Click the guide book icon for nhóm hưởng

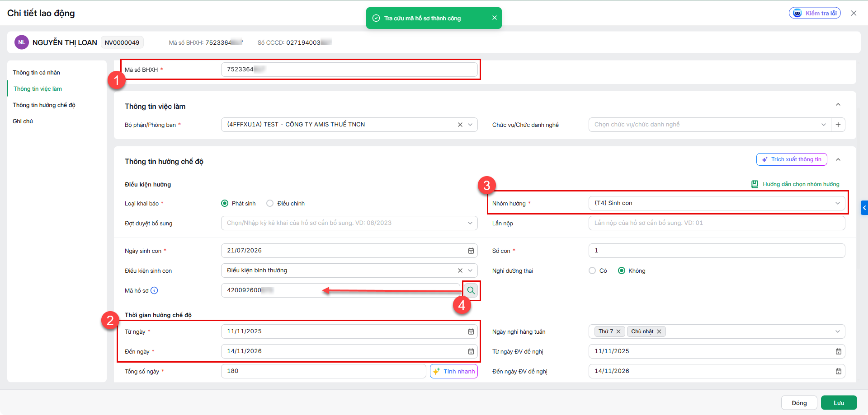tap(755, 184)
